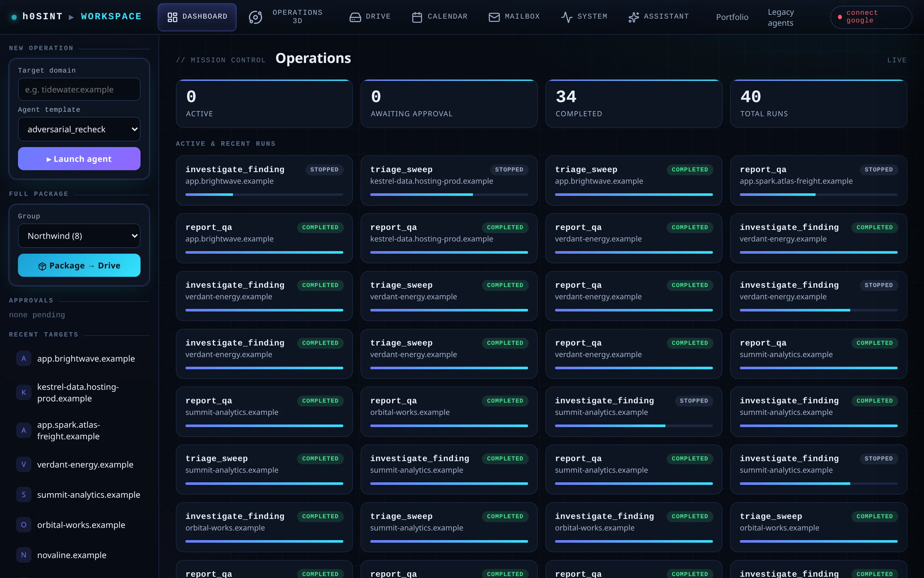The image size is (924, 578).
Task: Switch to the Operations 3D tab
Action: coord(287,17)
